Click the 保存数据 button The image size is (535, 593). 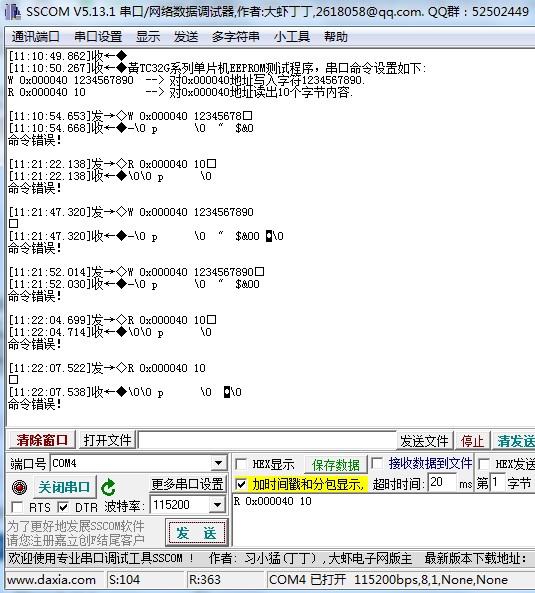(336, 464)
